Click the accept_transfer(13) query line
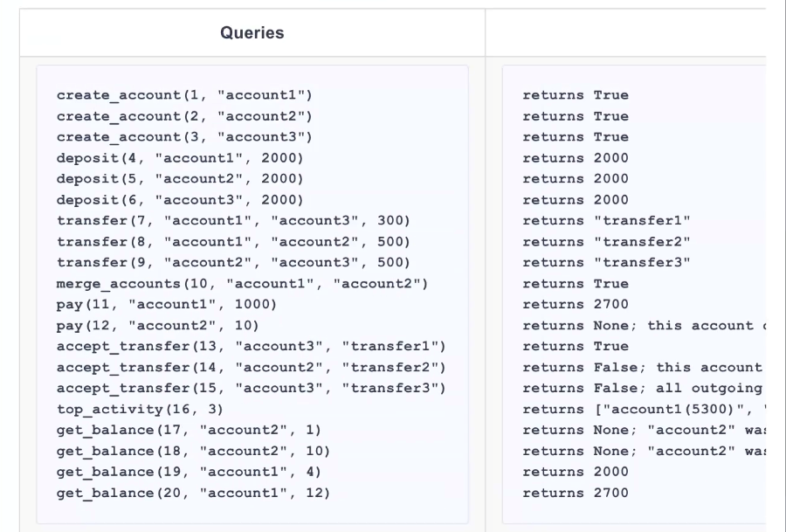This screenshot has width=786, height=532. coord(251,347)
